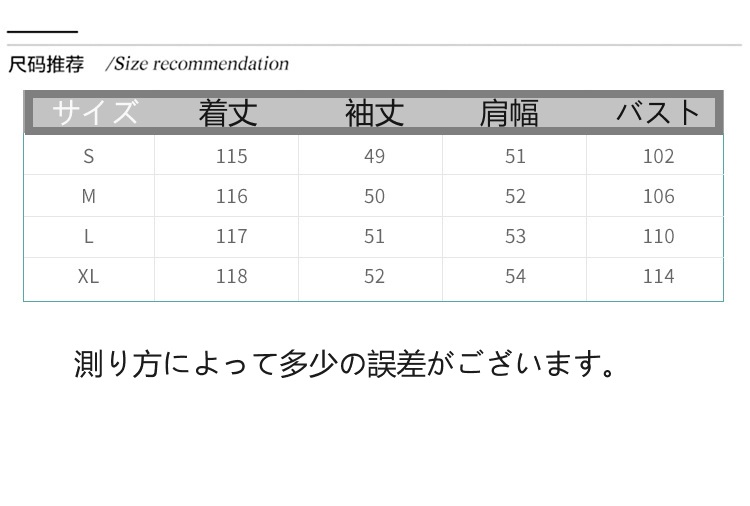Select the S size row label
The width and height of the screenshot is (750, 506).
(89, 156)
